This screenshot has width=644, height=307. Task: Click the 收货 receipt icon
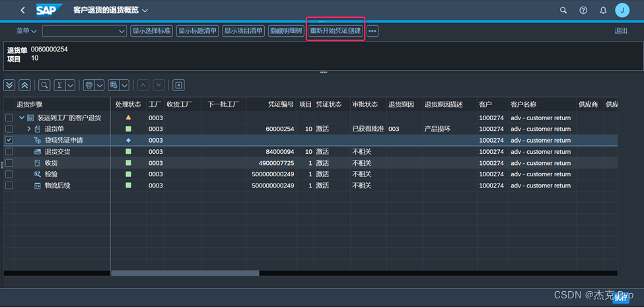tap(38, 163)
